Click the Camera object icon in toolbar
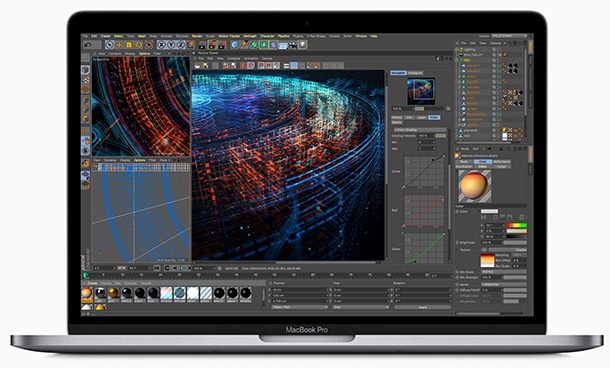Image resolution: width=610 pixels, height=368 pixels. [x=293, y=45]
